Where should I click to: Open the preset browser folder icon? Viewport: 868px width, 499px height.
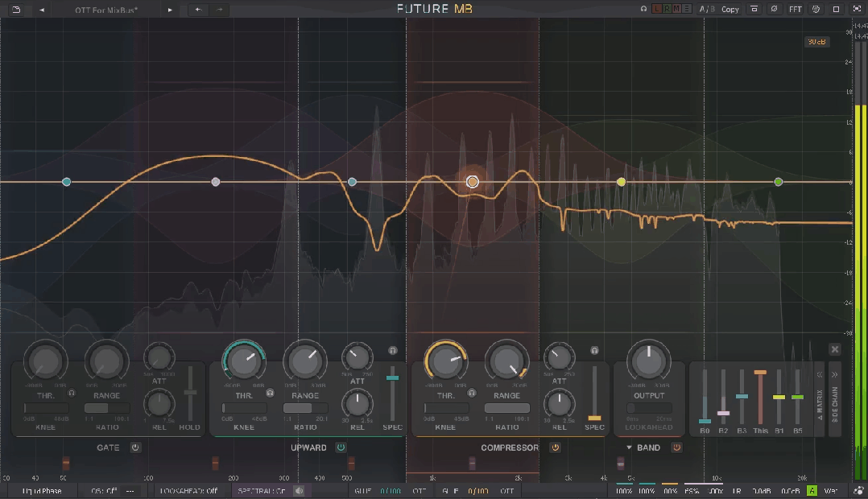pyautogui.click(x=16, y=10)
